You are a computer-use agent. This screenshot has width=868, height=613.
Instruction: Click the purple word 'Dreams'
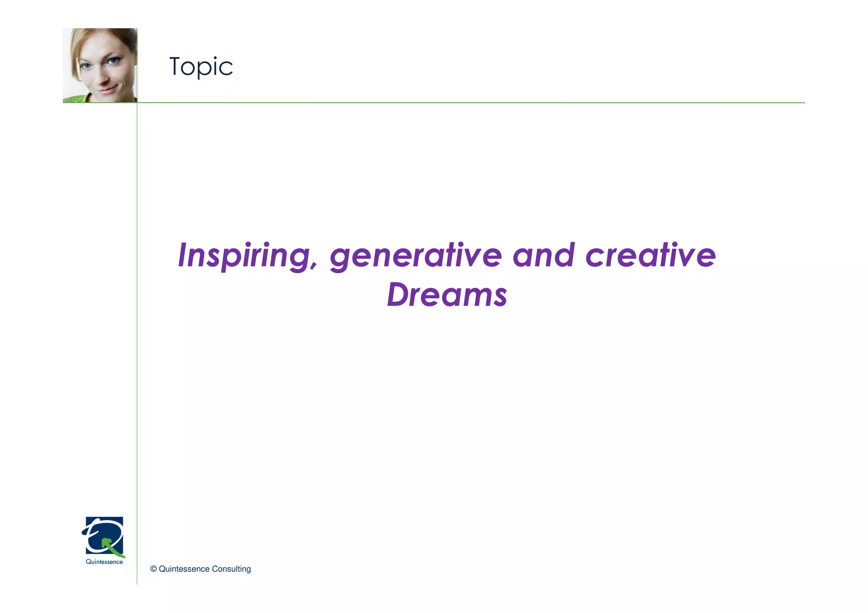[x=447, y=295]
